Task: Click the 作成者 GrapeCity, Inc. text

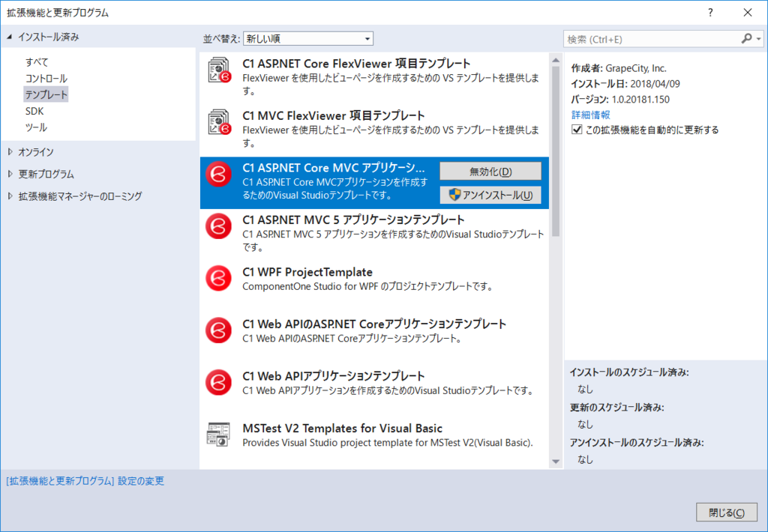Action: 619,68
